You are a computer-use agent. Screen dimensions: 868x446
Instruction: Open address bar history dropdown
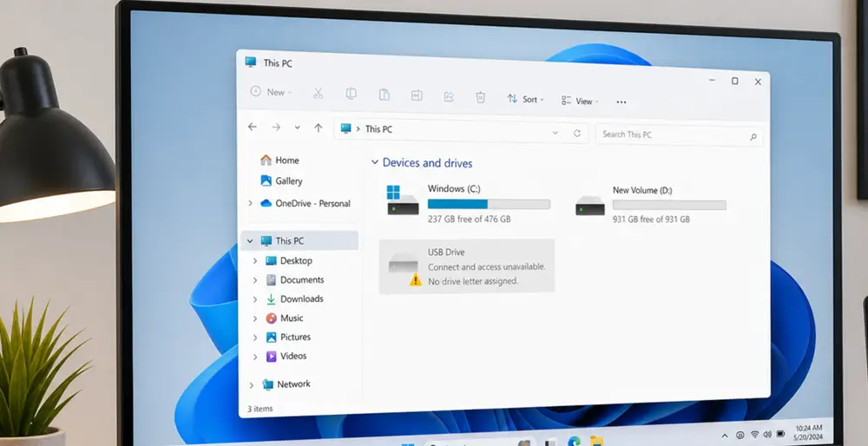pyautogui.click(x=556, y=133)
